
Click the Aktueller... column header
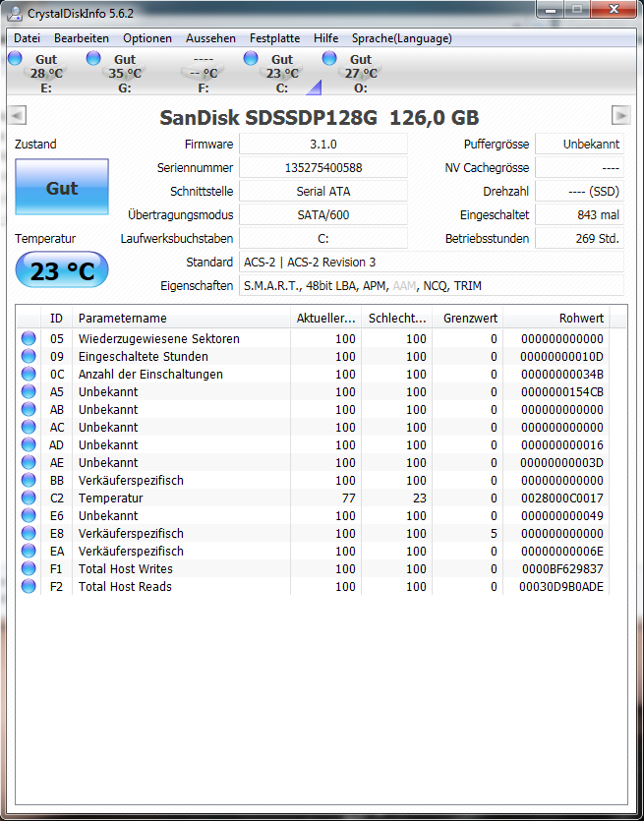tap(325, 318)
